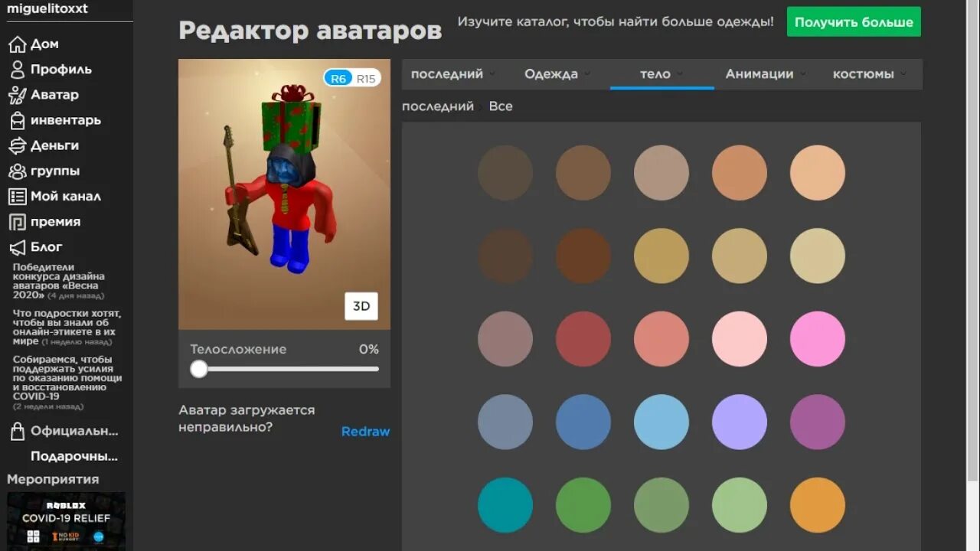The width and height of the screenshot is (980, 551).
Task: Open the Официальн... shop bag icon
Action: [x=17, y=432]
